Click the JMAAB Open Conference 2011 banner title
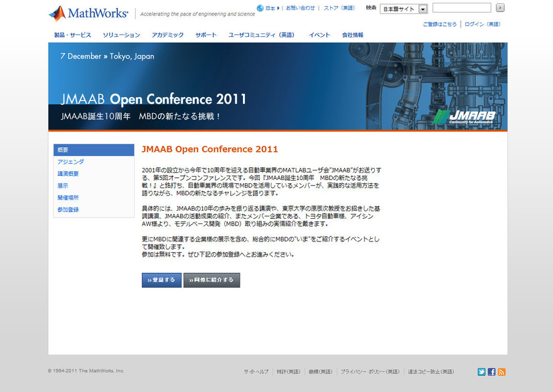Image resolution: width=553 pixels, height=392 pixels. pos(153,99)
